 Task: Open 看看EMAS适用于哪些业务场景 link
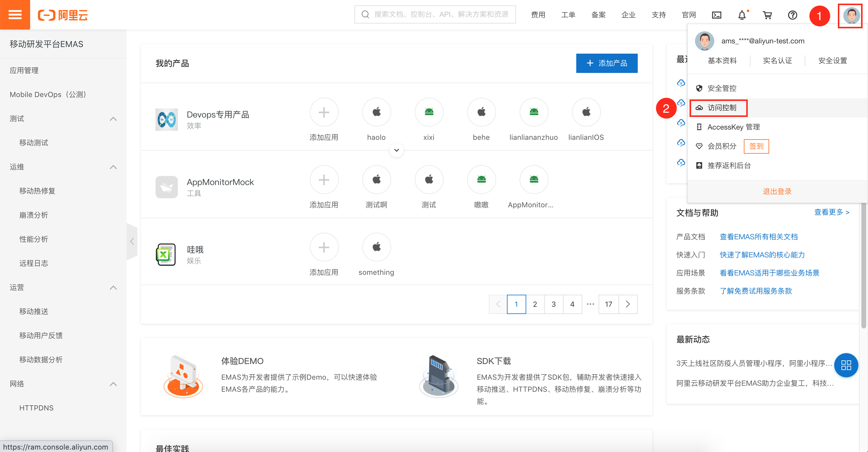(x=769, y=273)
